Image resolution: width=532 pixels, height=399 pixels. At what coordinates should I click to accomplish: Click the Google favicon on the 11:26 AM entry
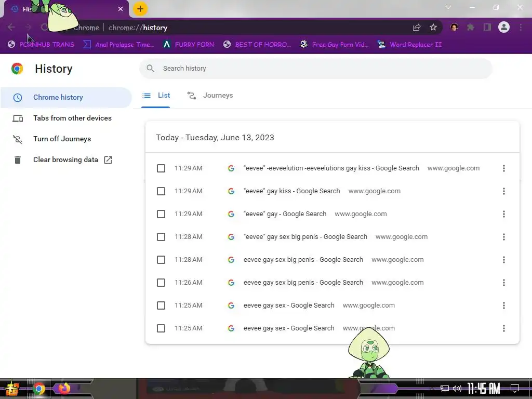[231, 283]
